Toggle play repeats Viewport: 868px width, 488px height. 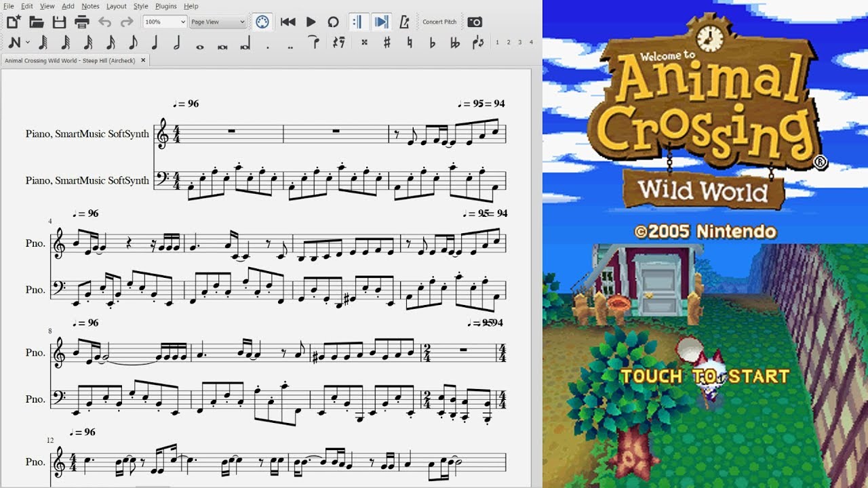pyautogui.click(x=358, y=22)
